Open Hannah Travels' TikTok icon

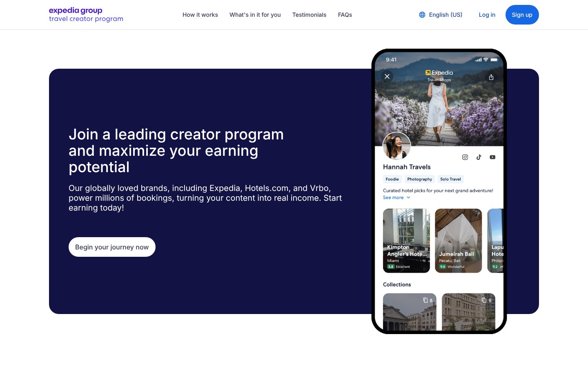(x=479, y=157)
